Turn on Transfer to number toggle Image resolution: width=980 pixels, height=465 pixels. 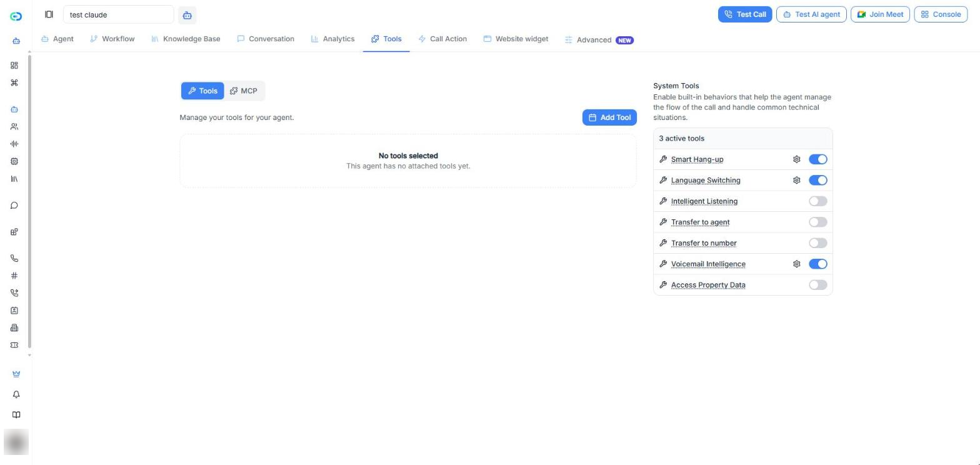[x=818, y=243]
